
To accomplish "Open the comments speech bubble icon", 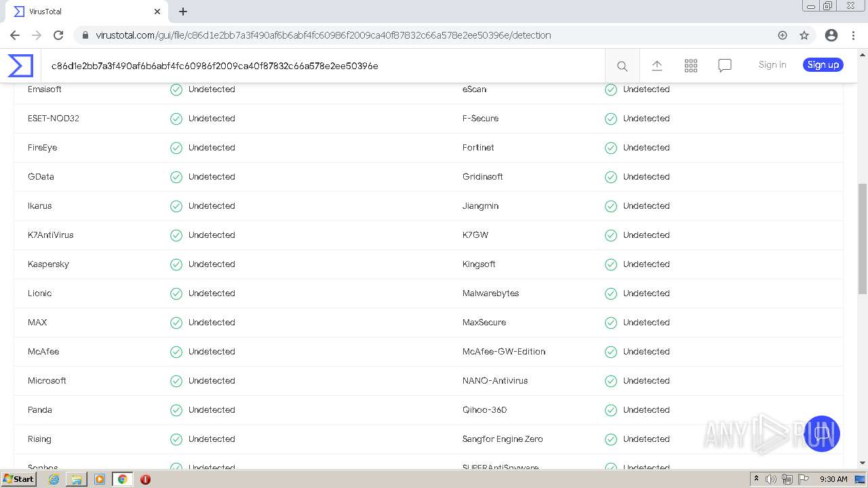I will click(725, 66).
